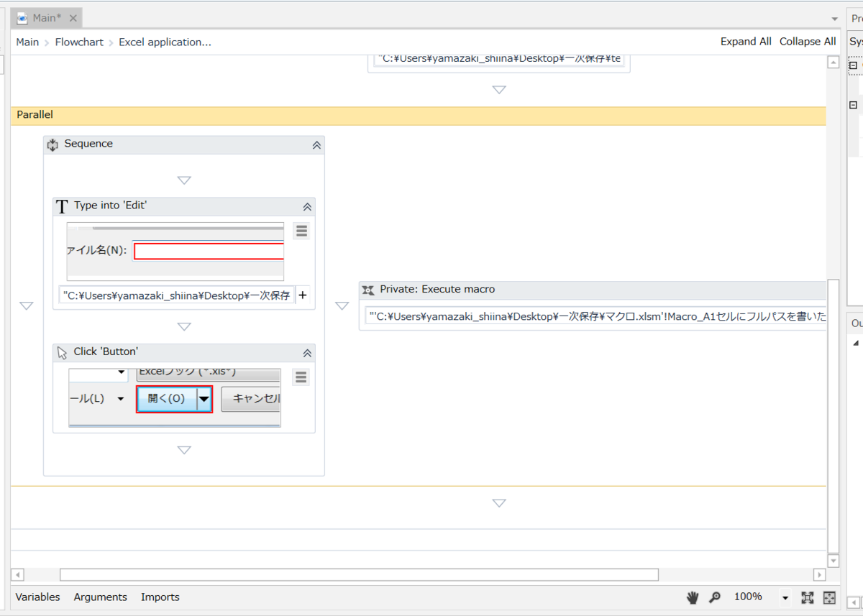Open the Imports panel
The image size is (863, 616).
160,597
